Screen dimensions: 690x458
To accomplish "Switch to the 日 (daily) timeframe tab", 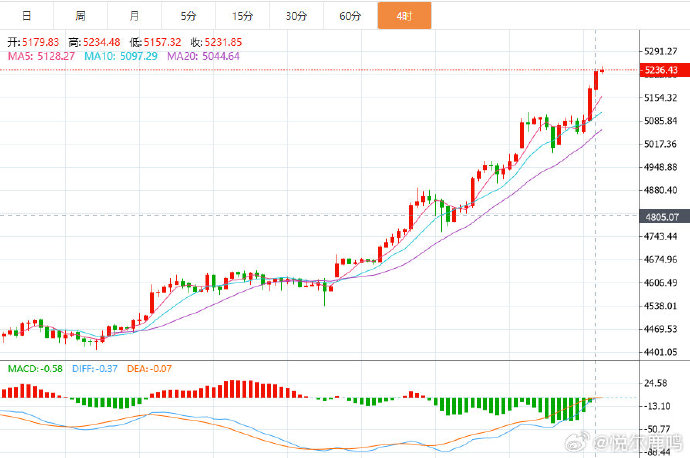I will (26, 16).
